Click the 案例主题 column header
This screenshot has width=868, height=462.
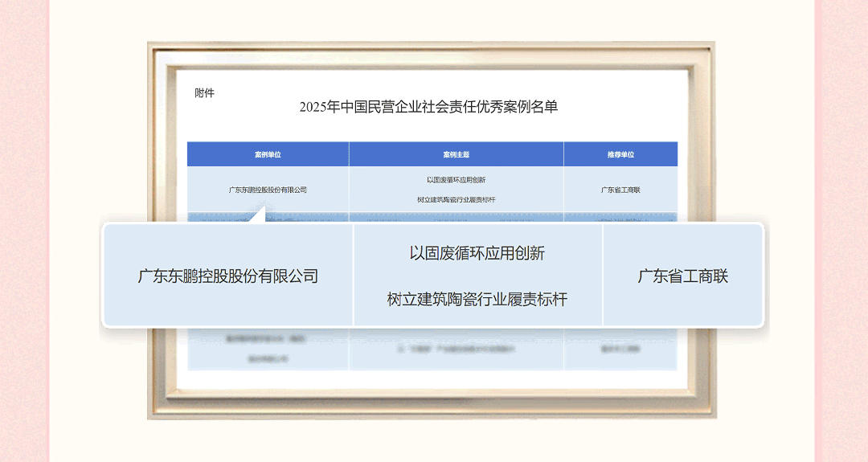click(x=456, y=154)
